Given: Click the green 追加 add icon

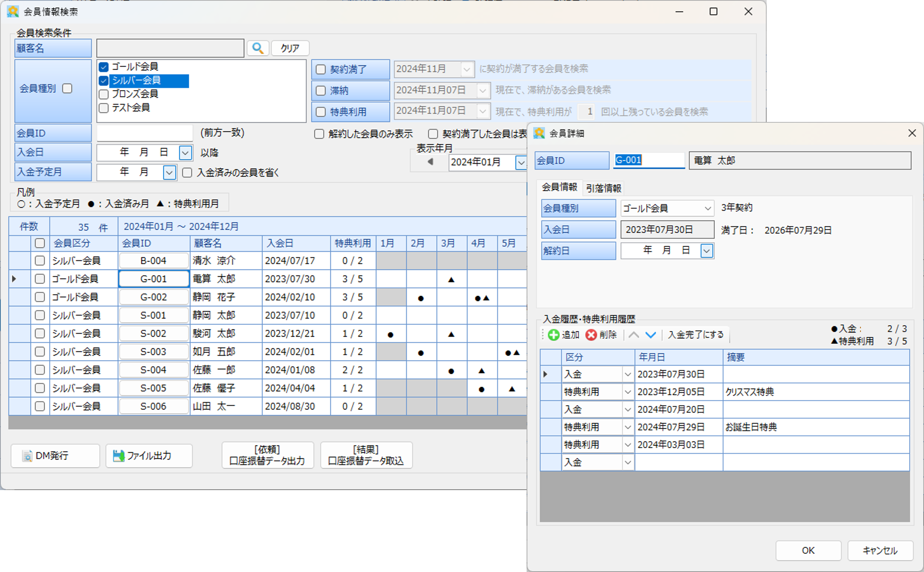Looking at the screenshot, I should point(553,335).
